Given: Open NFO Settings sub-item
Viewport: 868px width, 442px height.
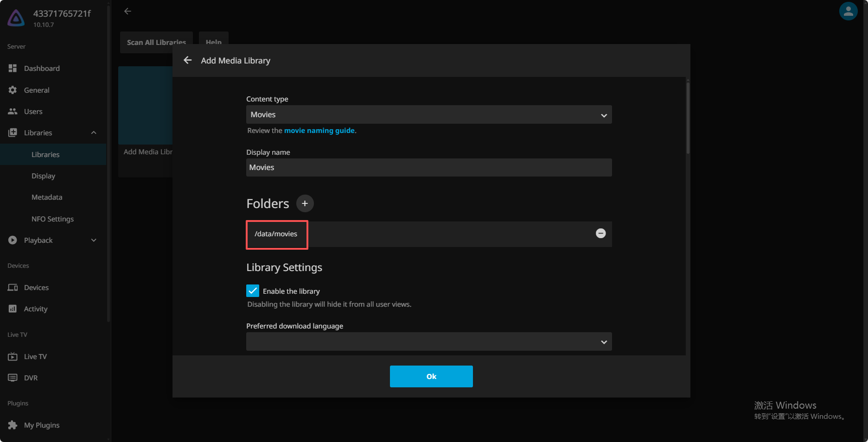Looking at the screenshot, I should [53, 219].
